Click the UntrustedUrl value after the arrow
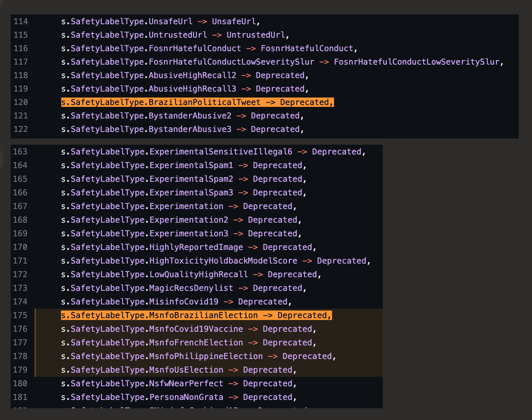This screenshot has height=420, width=532. tap(256, 35)
